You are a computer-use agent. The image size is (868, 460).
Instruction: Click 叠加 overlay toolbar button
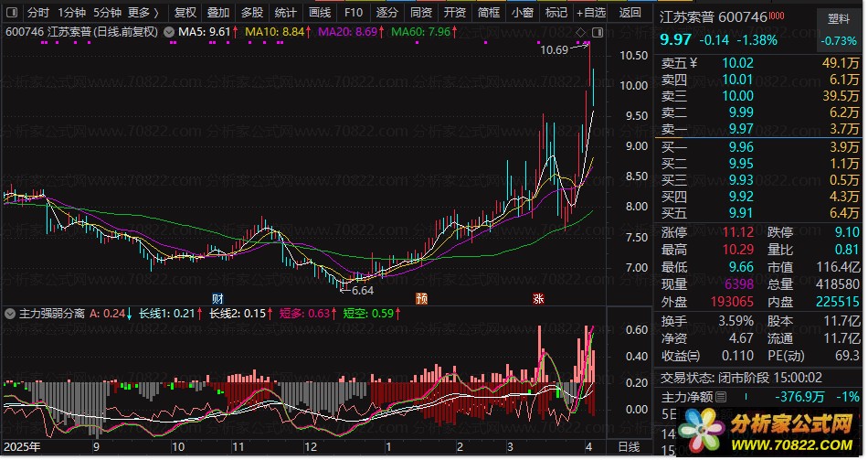coord(218,12)
